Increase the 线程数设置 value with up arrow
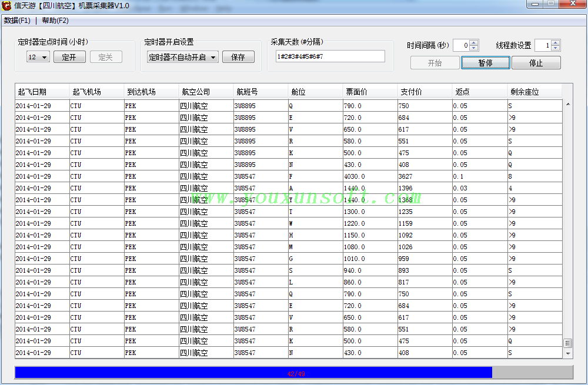588x385 pixels. pos(556,43)
